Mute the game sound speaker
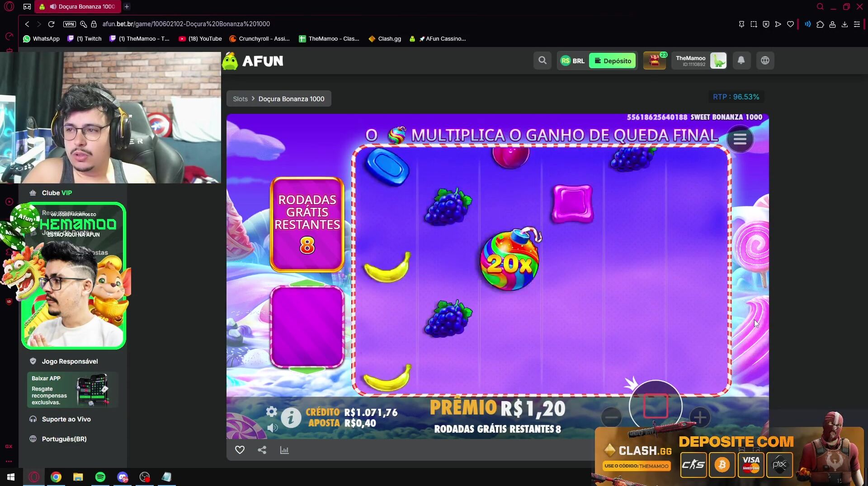The height and width of the screenshot is (486, 868). click(x=272, y=428)
